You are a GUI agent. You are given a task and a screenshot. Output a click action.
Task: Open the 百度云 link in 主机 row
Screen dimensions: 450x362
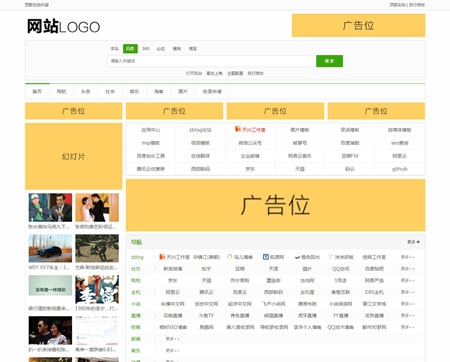click(240, 292)
